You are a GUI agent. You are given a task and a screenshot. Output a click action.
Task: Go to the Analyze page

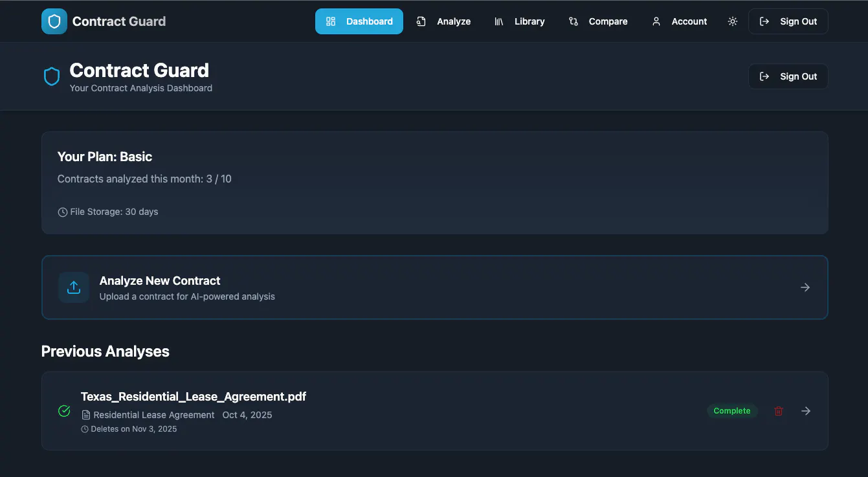point(444,21)
